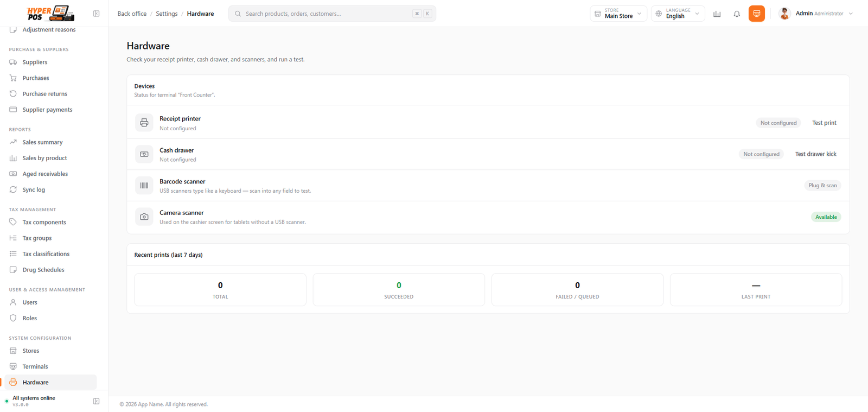Click the SUCCEEDED prints card

(399, 290)
